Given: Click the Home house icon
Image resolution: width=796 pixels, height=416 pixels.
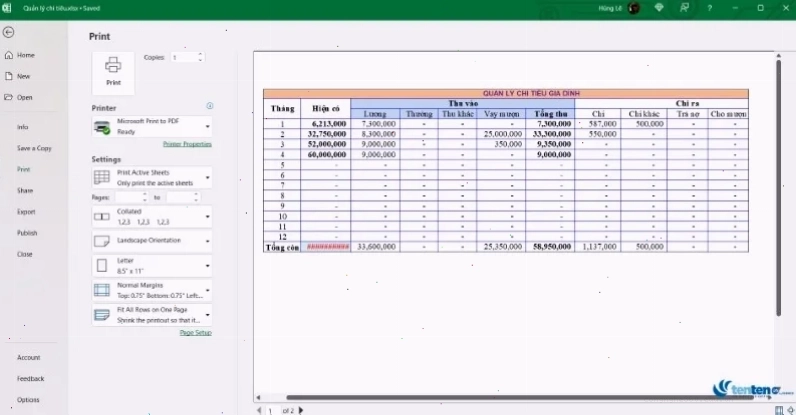Looking at the screenshot, I should pyautogui.click(x=9, y=55).
